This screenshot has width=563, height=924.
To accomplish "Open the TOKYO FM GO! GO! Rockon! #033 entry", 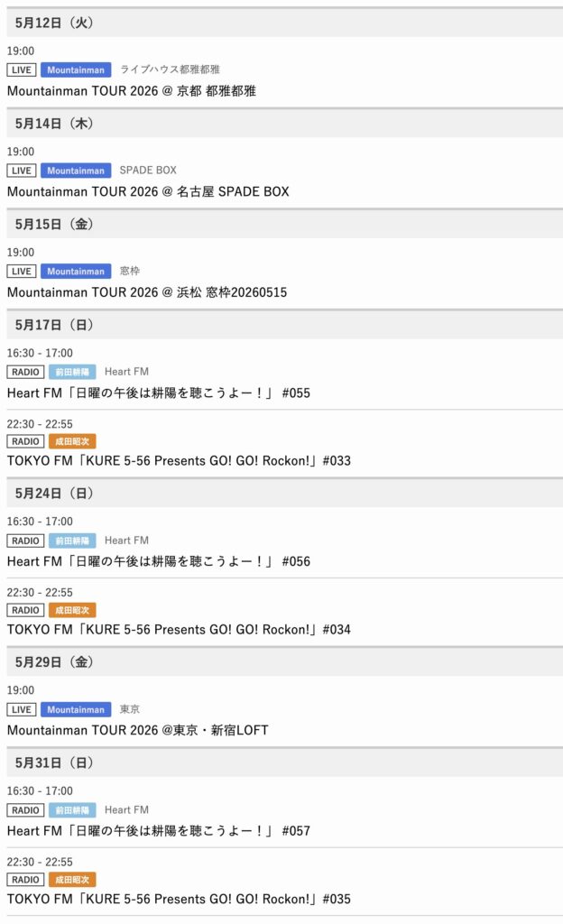I will pyautogui.click(x=179, y=460).
